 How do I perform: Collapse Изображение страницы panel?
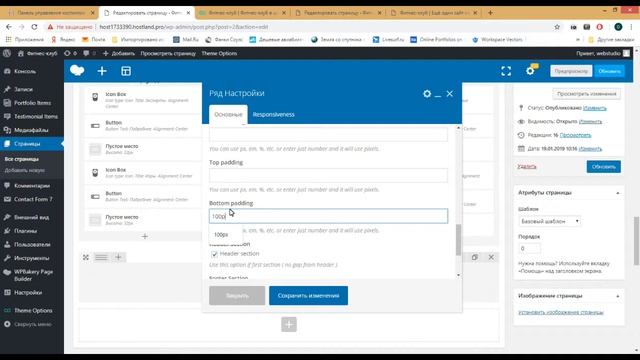[x=618, y=296]
